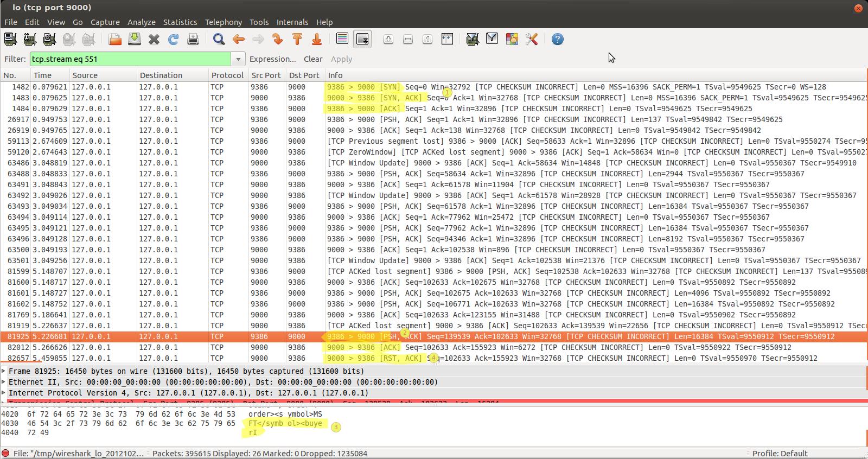
Task: Select packet 1483 SYN, ACK row
Action: tap(433, 98)
